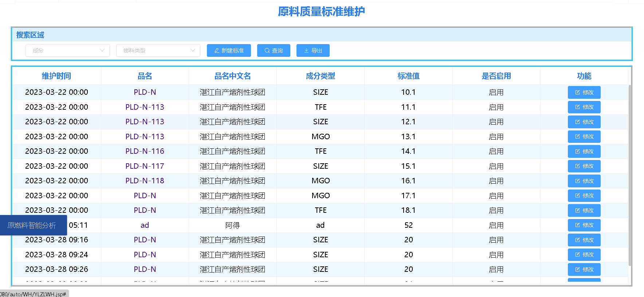Click the SIZE cell in the PLD-N-117 row
Image resolution: width=644 pixels, height=297 pixels.
click(321, 166)
